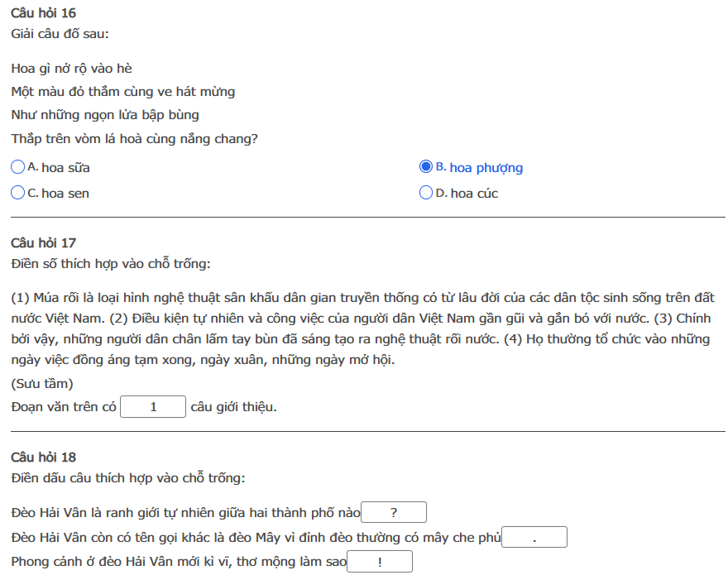Viewport: 728px width, 575px height.
Task: Click the number input box containing 1
Action: 153,407
